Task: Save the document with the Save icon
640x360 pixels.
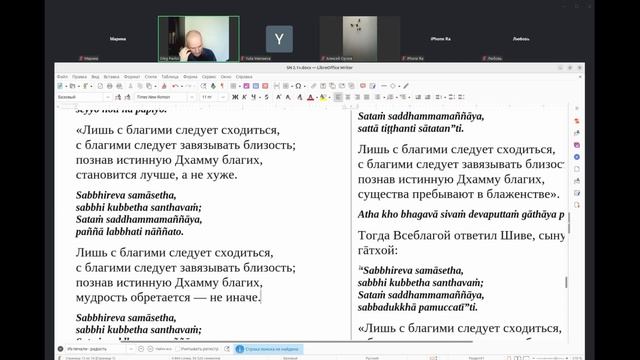Action: pos(85,86)
